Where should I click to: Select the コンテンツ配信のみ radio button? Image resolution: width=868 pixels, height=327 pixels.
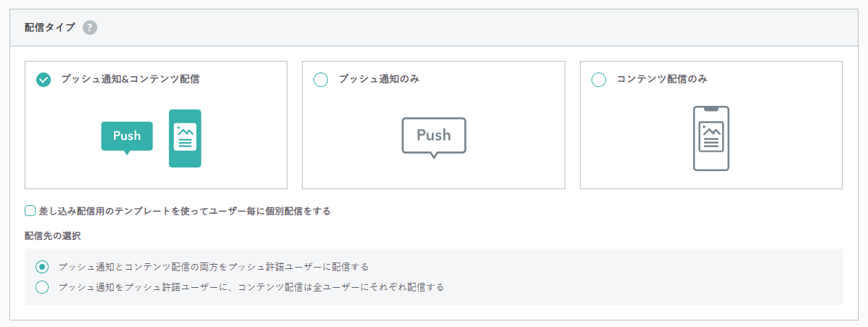[599, 80]
